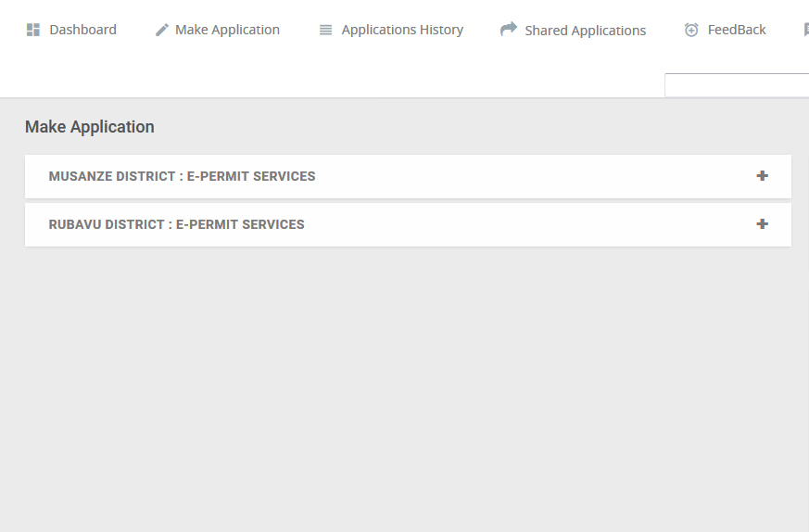809x532 pixels.
Task: Expand Rubavu District with its plus icon
Action: pos(762,224)
